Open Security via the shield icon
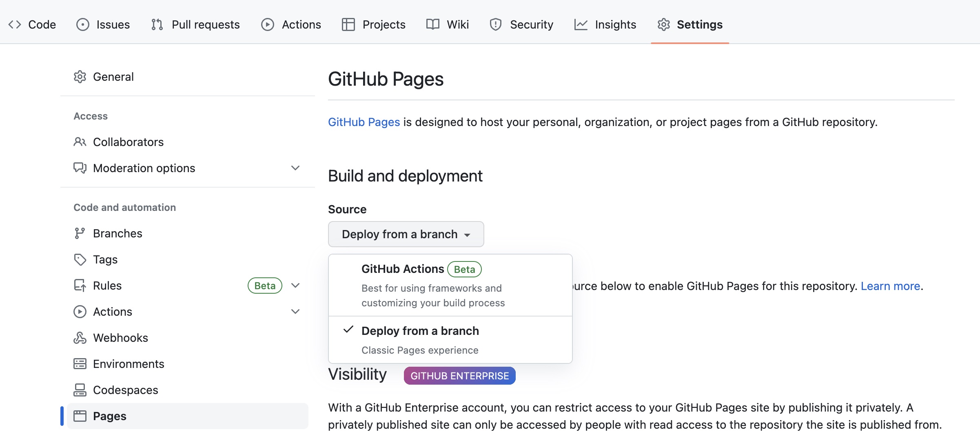The width and height of the screenshot is (980, 434). tap(495, 24)
